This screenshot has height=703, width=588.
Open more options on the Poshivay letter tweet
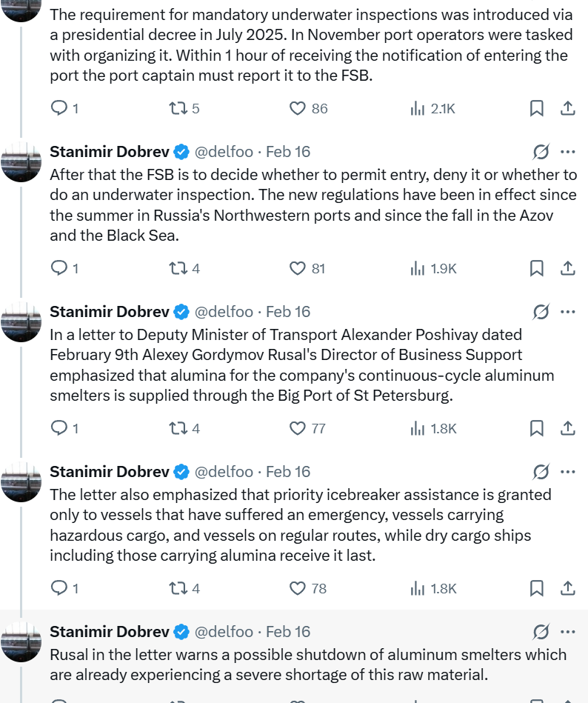(x=568, y=312)
